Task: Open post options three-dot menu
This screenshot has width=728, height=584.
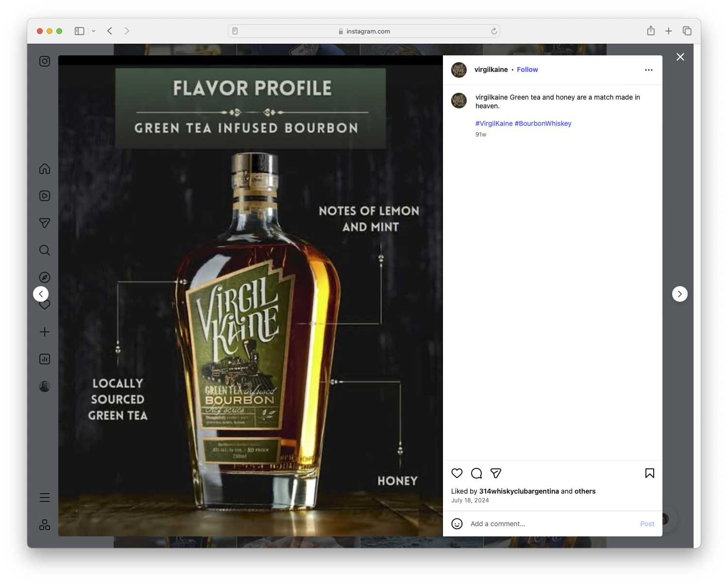Action: click(649, 70)
